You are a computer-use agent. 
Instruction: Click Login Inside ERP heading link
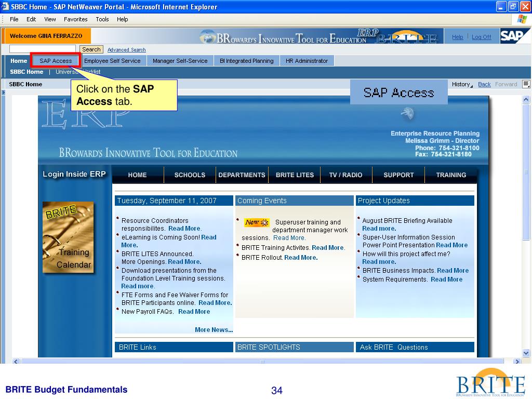[74, 174]
